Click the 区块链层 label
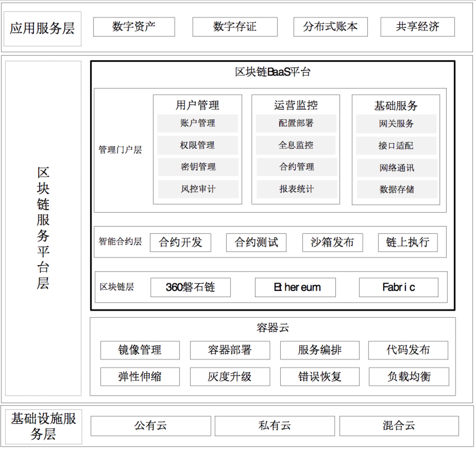The height and width of the screenshot is (449, 476). point(117,287)
